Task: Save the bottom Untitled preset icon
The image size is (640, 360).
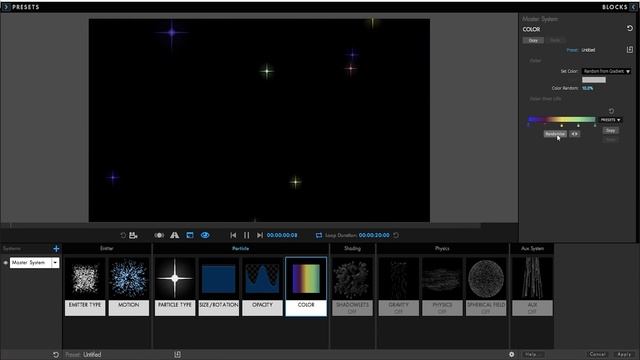Action: 177,355
